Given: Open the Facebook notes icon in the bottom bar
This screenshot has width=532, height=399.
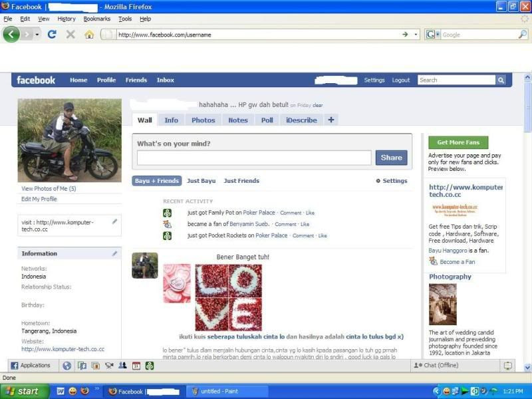Looking at the screenshot, I should 82,365.
